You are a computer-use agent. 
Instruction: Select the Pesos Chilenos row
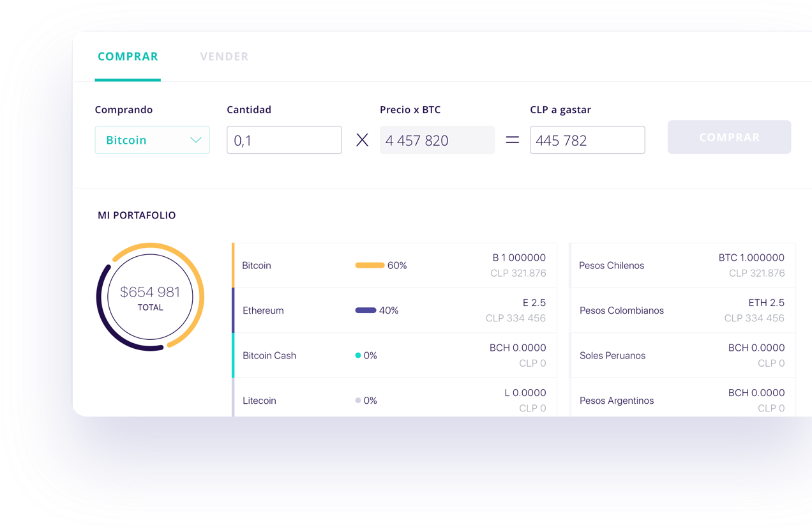coord(682,265)
